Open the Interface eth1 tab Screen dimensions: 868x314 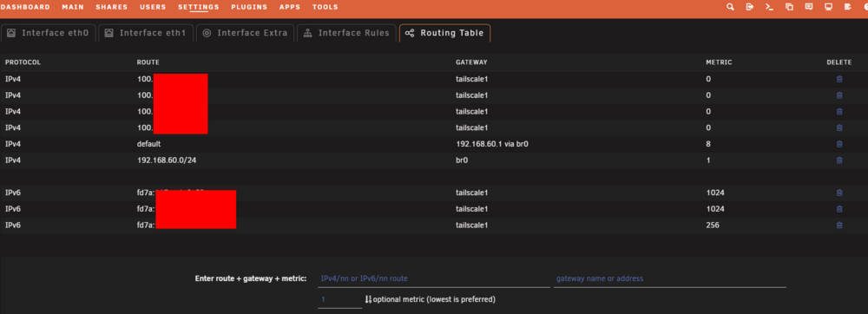click(146, 33)
